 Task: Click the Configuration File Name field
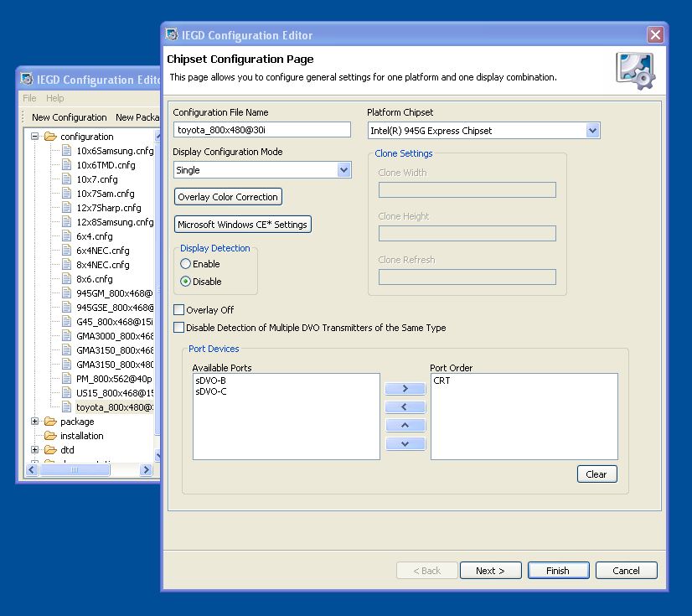(261, 130)
